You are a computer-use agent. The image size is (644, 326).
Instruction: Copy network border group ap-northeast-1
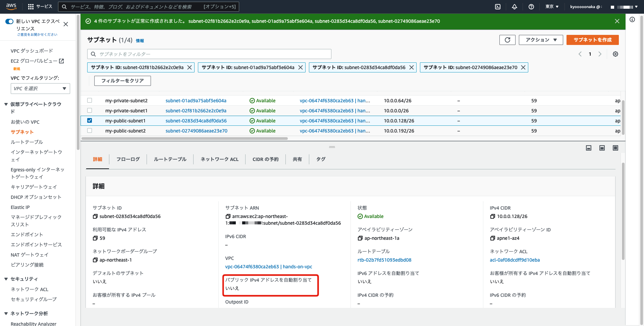tap(95, 260)
